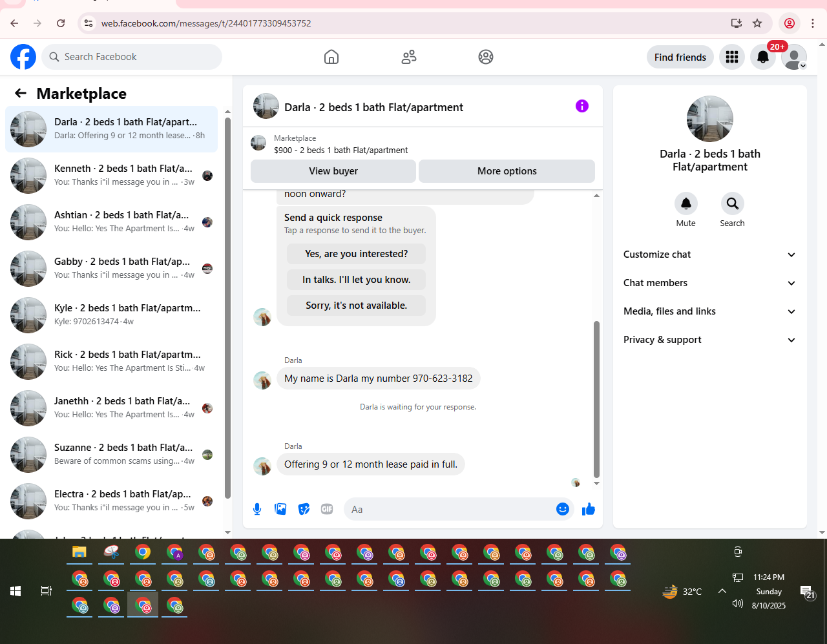Open Kyle conversation in the list
This screenshot has width=827, height=644.
(x=111, y=315)
